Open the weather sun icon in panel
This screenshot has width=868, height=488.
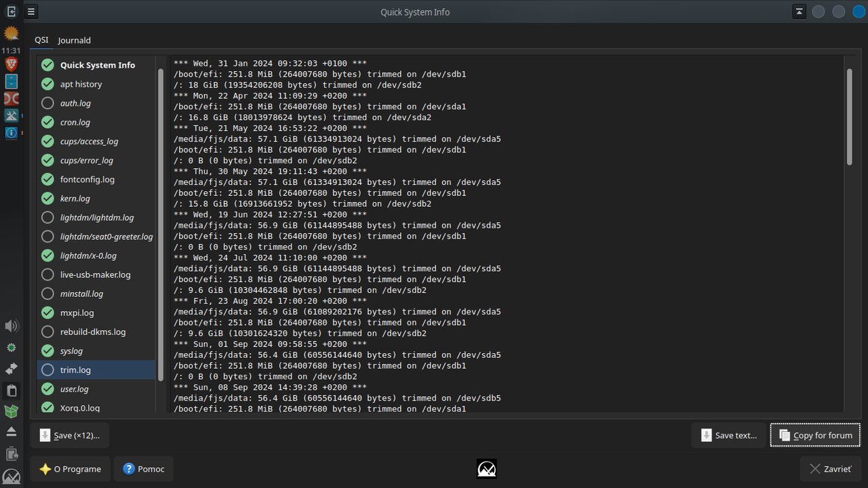coord(11,33)
